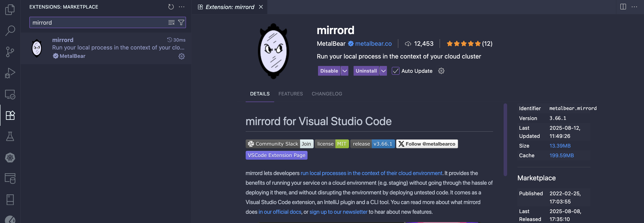Open Source Control view icon
644x223 pixels.
[x=10, y=52]
